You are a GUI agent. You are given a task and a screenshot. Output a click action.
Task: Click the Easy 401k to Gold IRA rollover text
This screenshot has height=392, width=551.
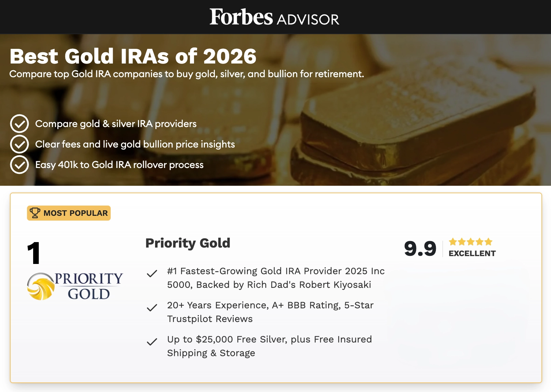(119, 165)
